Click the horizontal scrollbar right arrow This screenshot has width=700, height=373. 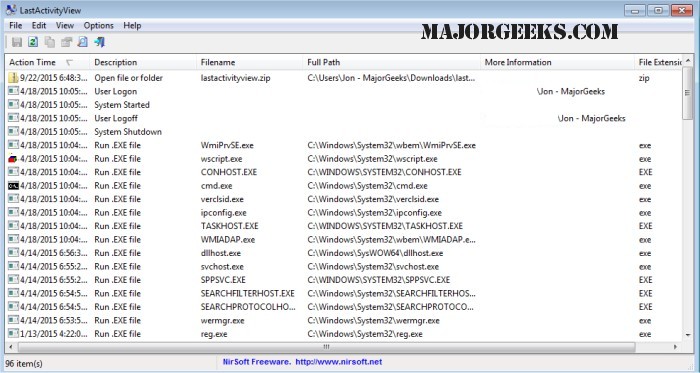(675, 347)
